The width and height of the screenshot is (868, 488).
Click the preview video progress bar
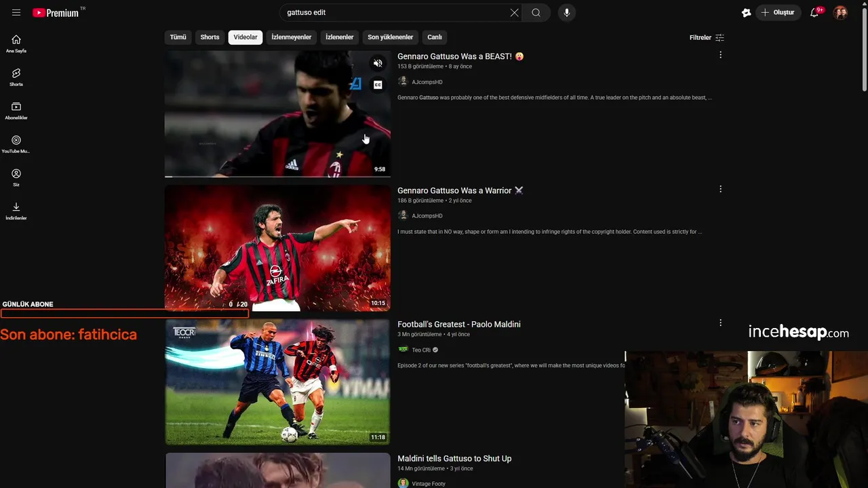(x=277, y=176)
